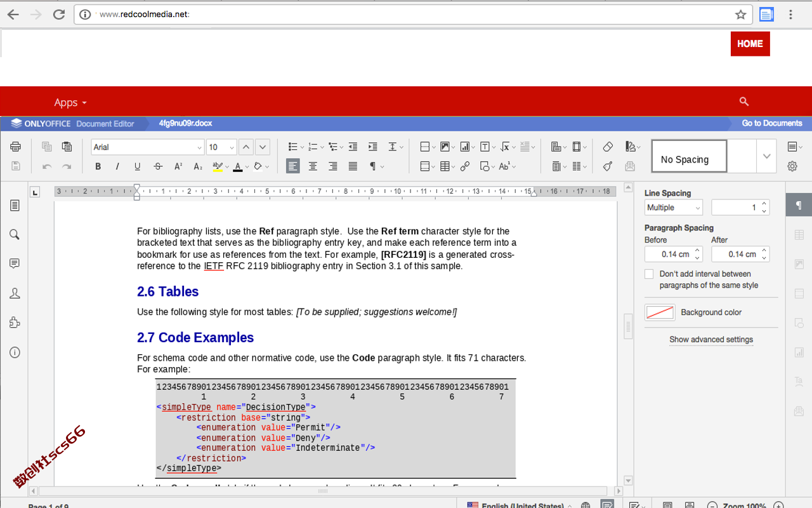
Task: Expand the bullets list dropdown
Action: (x=302, y=147)
